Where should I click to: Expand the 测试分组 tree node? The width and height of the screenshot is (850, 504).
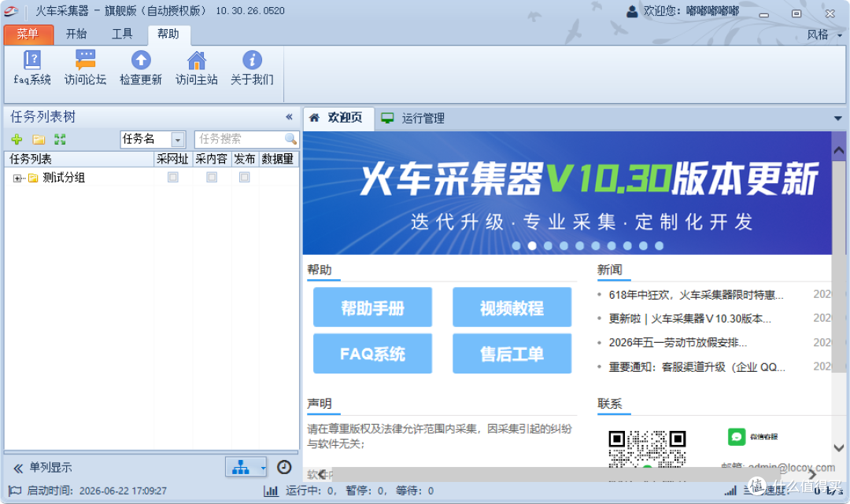pyautogui.click(x=17, y=178)
